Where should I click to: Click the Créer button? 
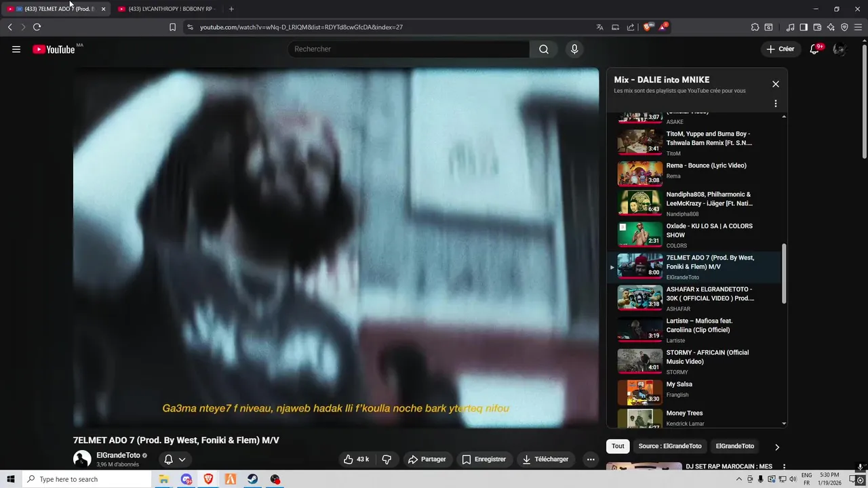[x=781, y=49]
